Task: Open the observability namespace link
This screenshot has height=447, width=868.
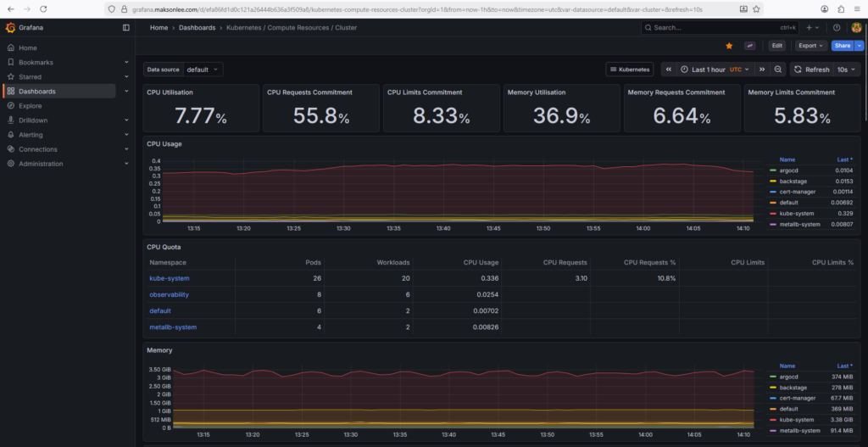Action: (169, 294)
